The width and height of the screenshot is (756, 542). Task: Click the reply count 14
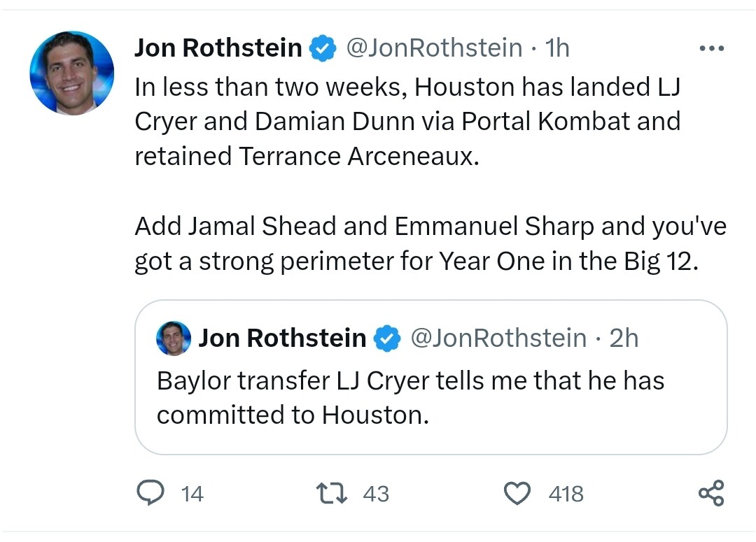pos(192,494)
